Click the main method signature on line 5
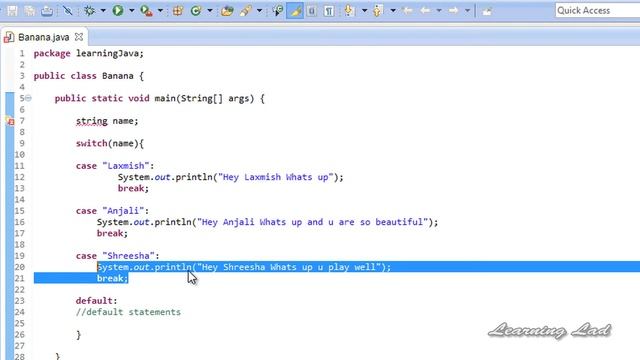This screenshot has width=640, height=360. pos(160,98)
